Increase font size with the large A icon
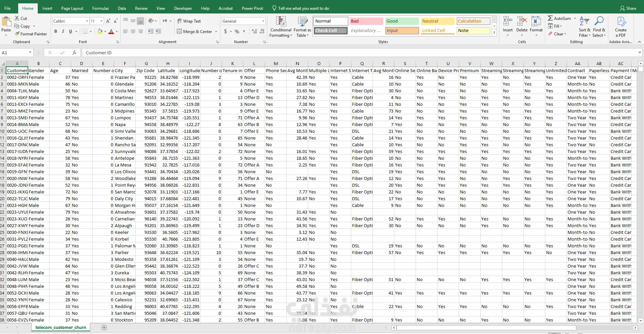644x334 pixels. coord(108,21)
